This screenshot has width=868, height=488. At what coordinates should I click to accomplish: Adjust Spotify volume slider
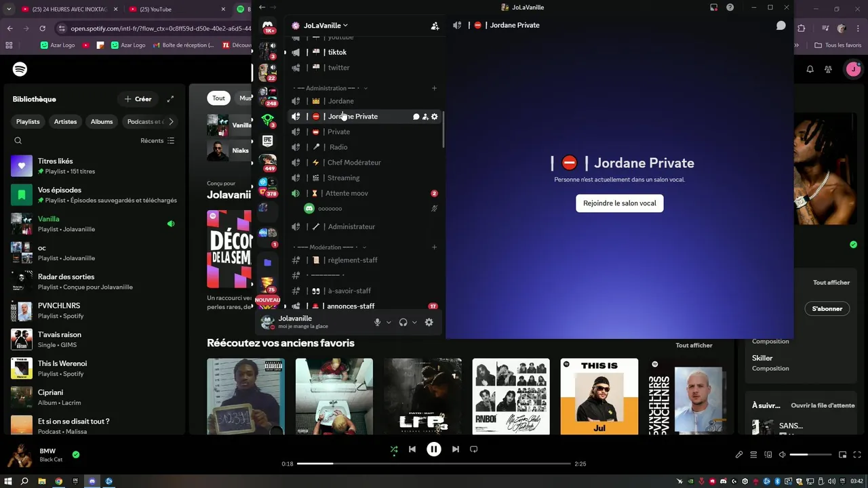click(x=810, y=455)
